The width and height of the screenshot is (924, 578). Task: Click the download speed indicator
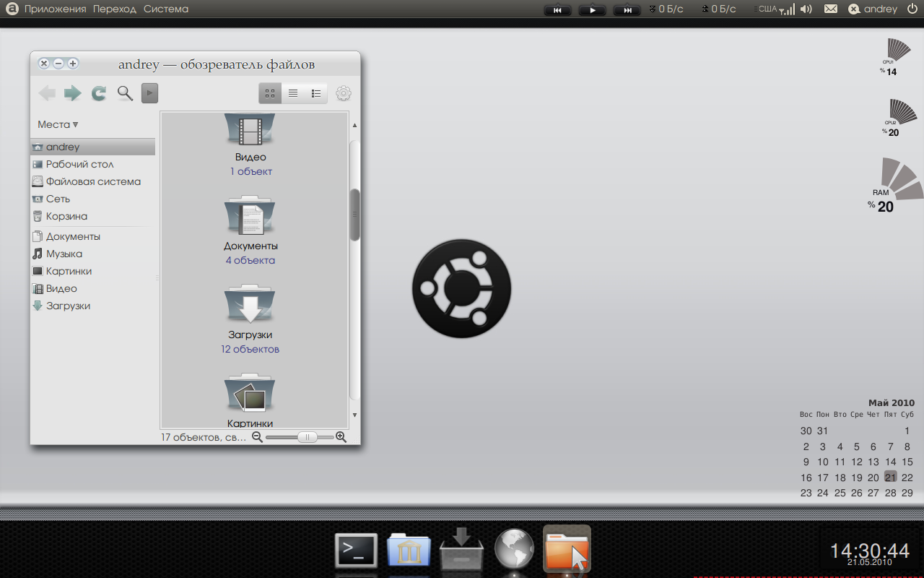point(666,9)
